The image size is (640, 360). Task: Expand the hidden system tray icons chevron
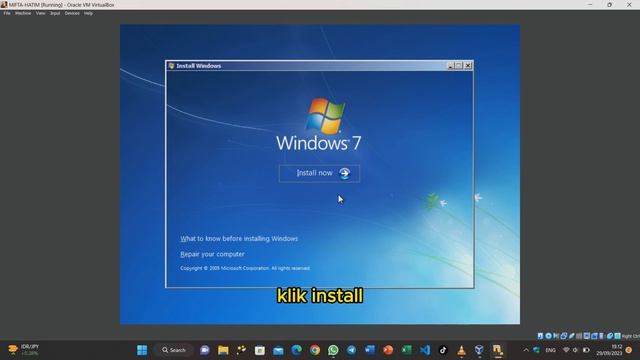click(526, 350)
